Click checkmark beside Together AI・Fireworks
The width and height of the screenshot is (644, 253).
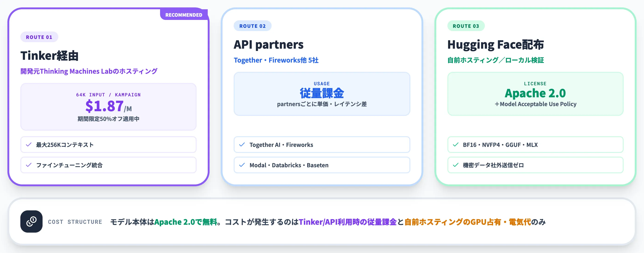point(242,145)
